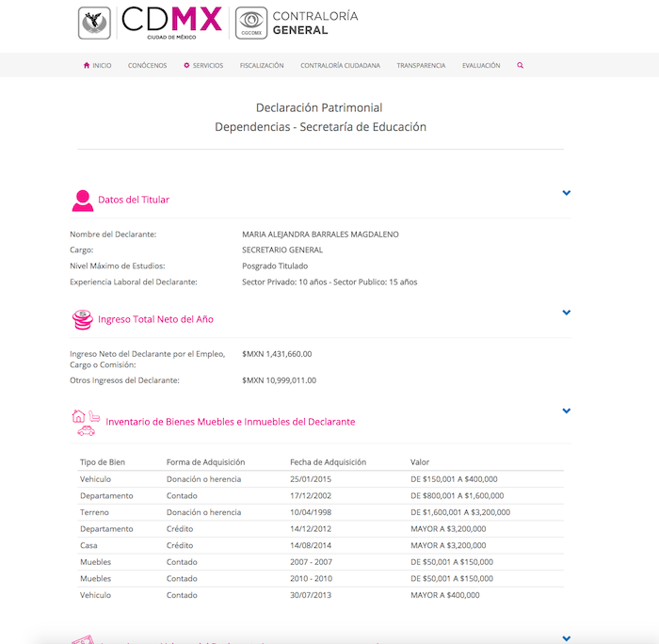The height and width of the screenshot is (644, 659).
Task: Toggle the chevron of the bottom partially visible section
Action: point(567,638)
